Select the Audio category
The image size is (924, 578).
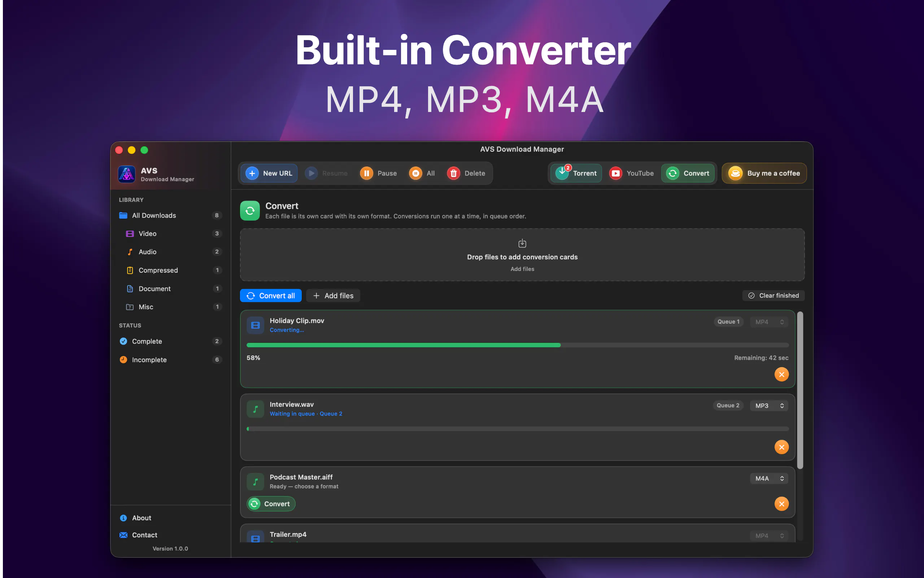click(x=170, y=252)
